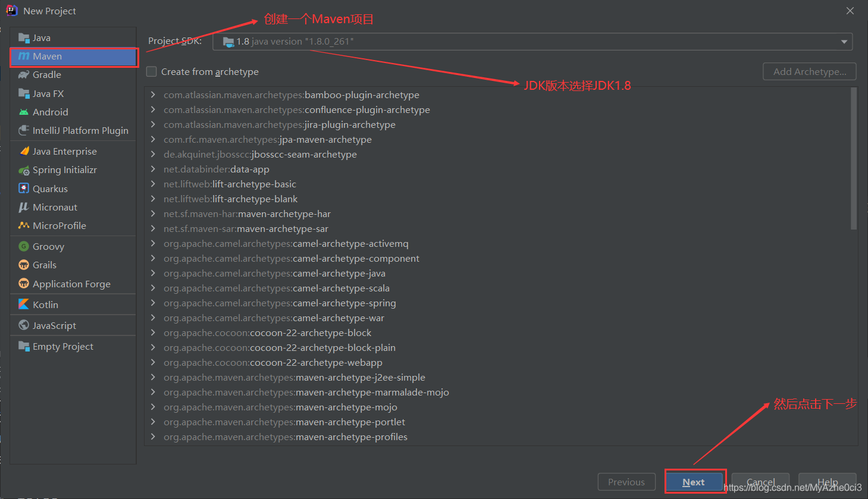This screenshot has width=868, height=499.
Task: Pick the Android robot icon
Action: pyautogui.click(x=24, y=112)
